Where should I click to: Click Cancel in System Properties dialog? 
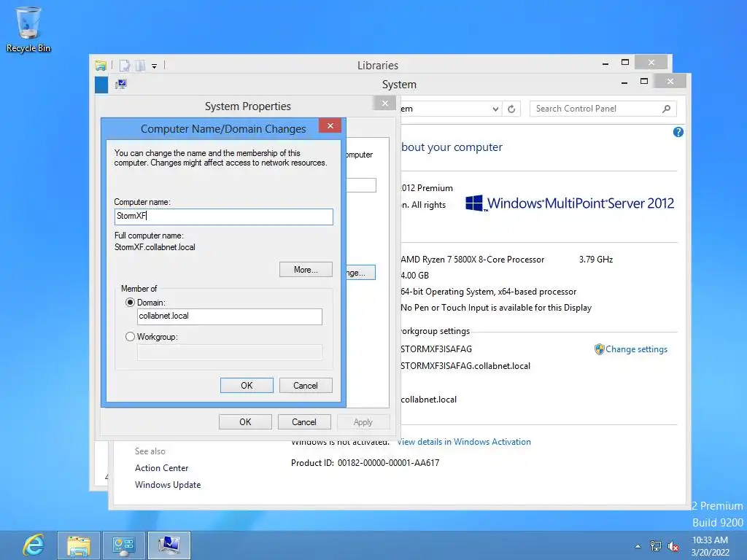coord(304,422)
